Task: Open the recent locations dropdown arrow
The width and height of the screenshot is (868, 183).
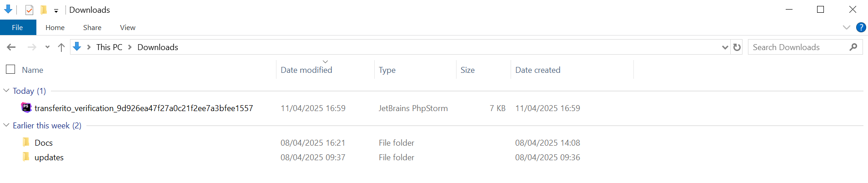Action: point(47,47)
